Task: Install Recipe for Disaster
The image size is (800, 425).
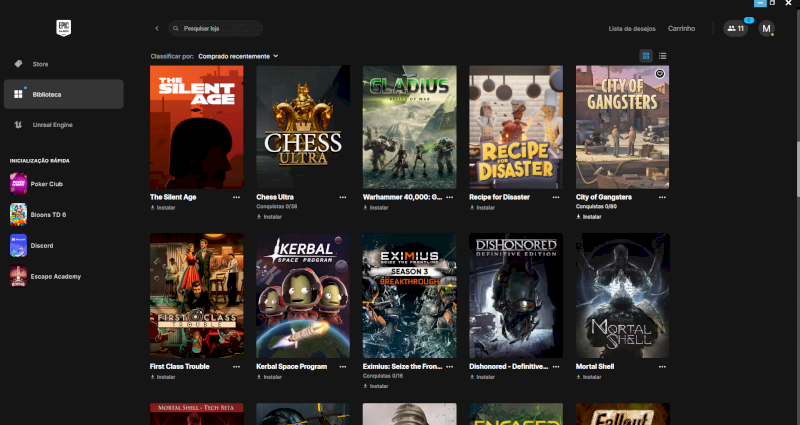Action: [482, 208]
